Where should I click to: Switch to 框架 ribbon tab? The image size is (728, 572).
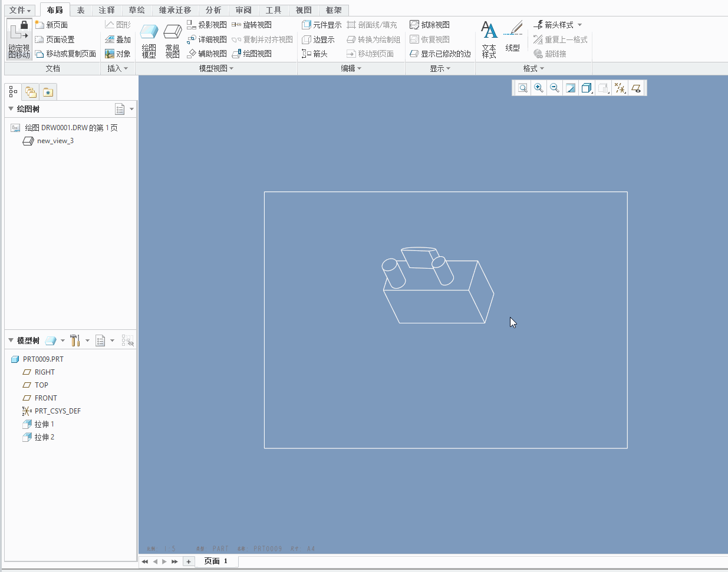[334, 10]
